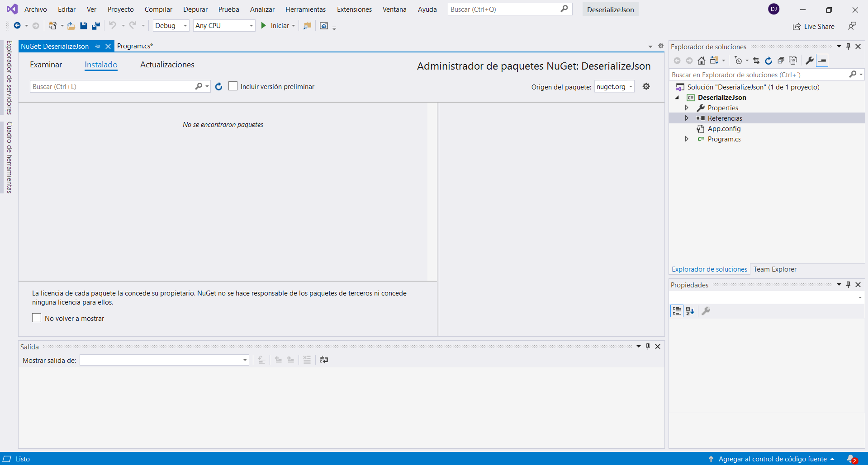
Task: Click Collapse All in Solution Explorer toolbar
Action: coord(781,61)
